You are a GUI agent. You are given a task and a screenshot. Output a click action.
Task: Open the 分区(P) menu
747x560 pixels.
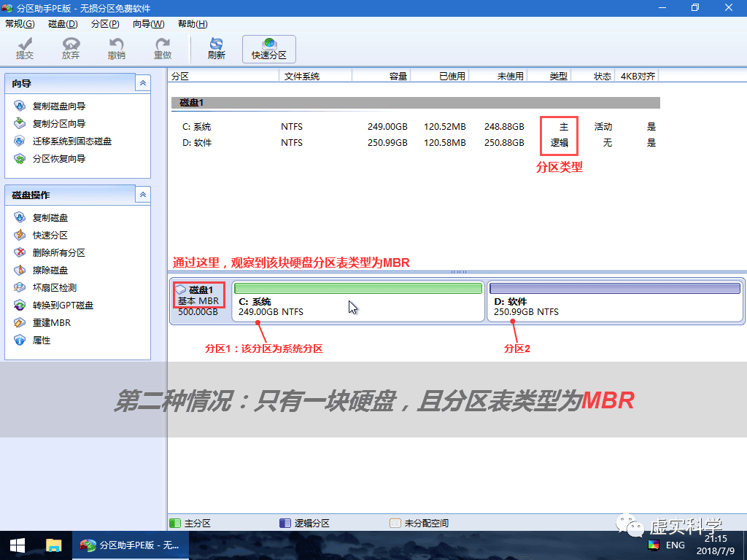(x=105, y=24)
